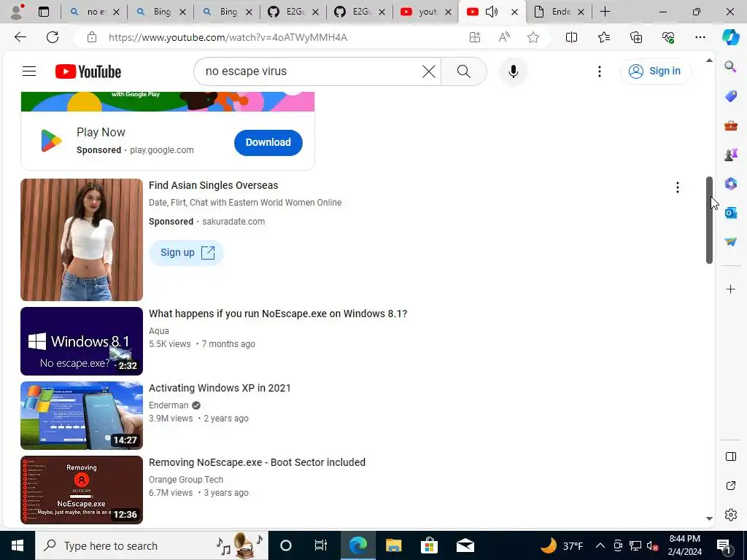Screen dimensions: 747x560
Task: Open Edge Settings and more menu
Action: tap(700, 37)
